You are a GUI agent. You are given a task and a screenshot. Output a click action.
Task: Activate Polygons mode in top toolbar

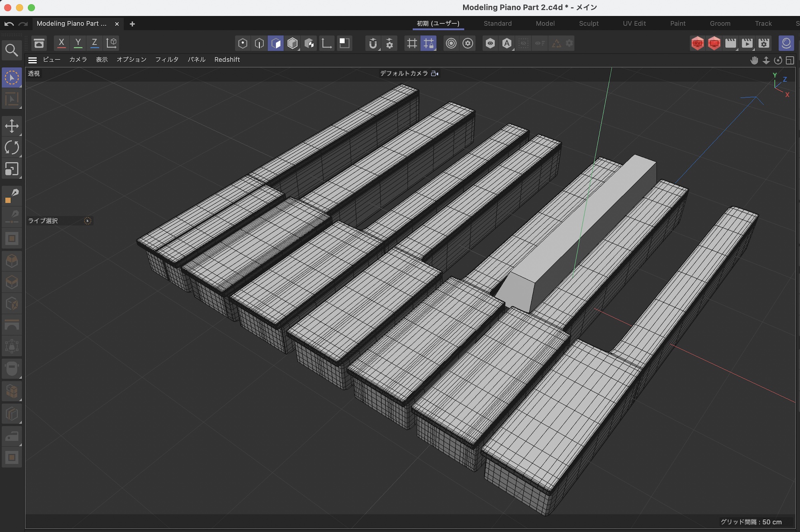276,43
